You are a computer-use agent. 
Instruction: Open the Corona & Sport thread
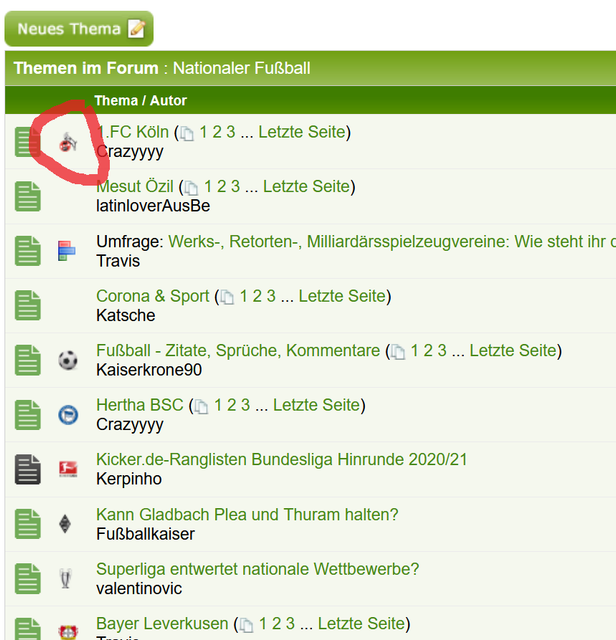[x=152, y=296]
